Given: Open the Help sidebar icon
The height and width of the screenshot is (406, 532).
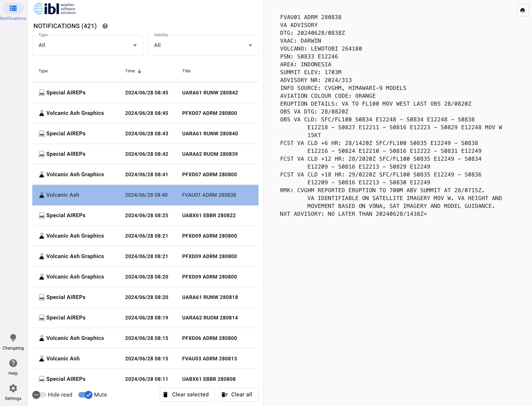Looking at the screenshot, I should pos(13,363).
